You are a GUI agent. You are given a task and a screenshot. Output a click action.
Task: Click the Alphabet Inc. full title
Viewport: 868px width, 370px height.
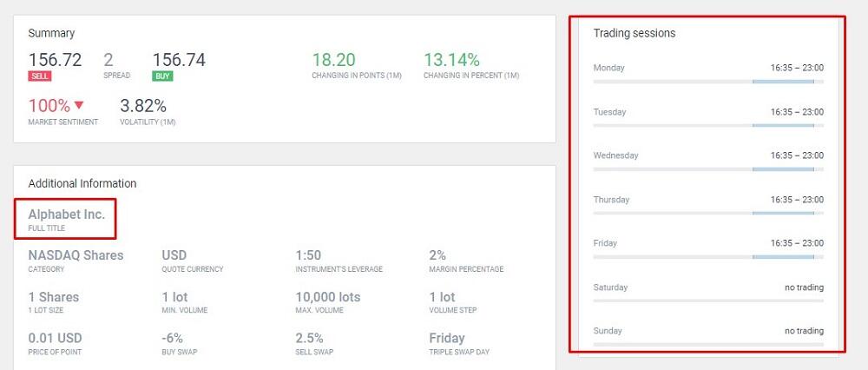67,214
